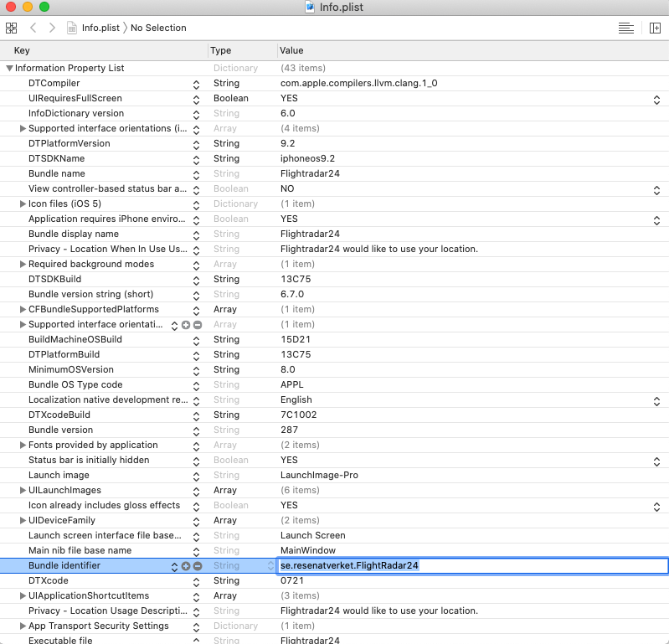
Task: Click the Key column header
Action: tap(104, 50)
